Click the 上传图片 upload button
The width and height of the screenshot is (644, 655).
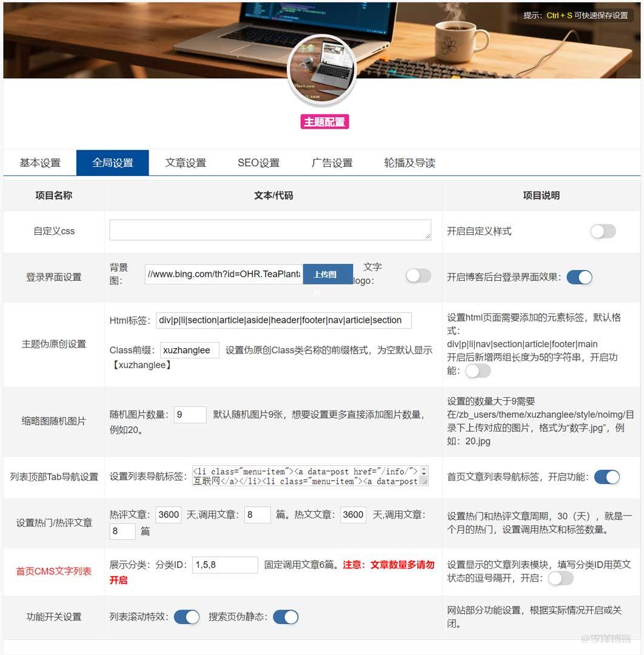327,274
